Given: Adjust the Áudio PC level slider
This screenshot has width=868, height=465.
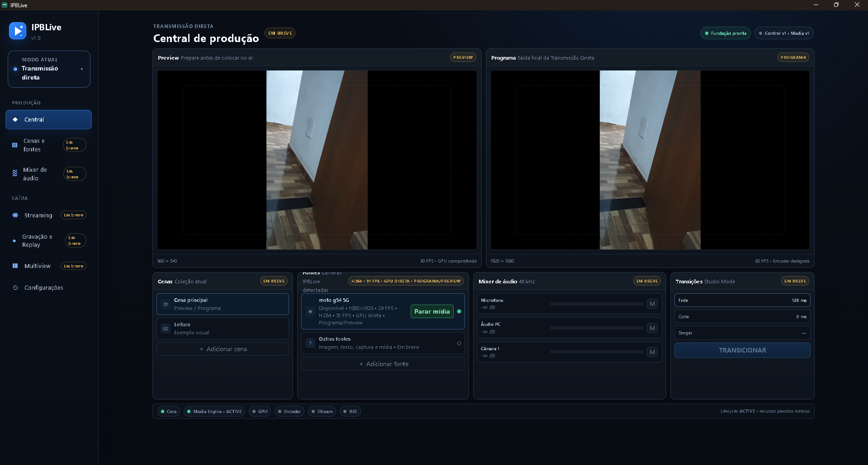Looking at the screenshot, I should (x=596, y=328).
